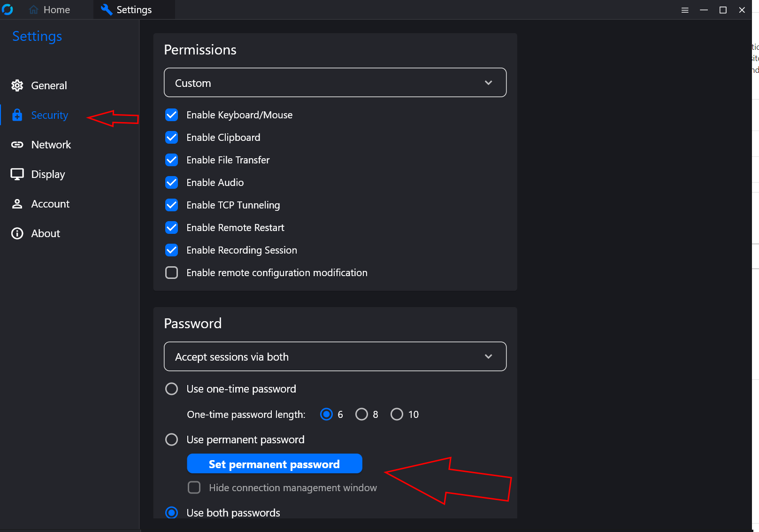Select the Use both passwords option
The image size is (759, 532).
pyautogui.click(x=171, y=512)
